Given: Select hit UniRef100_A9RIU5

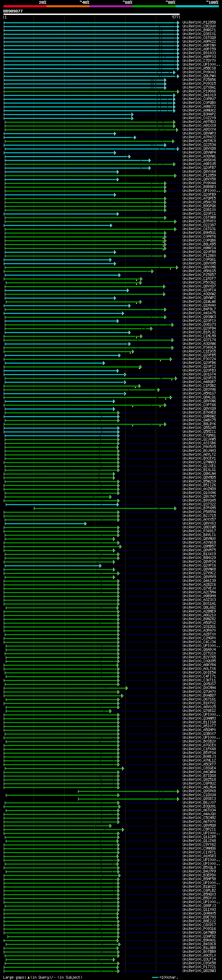Looking at the screenshot, I should (x=199, y=164).
